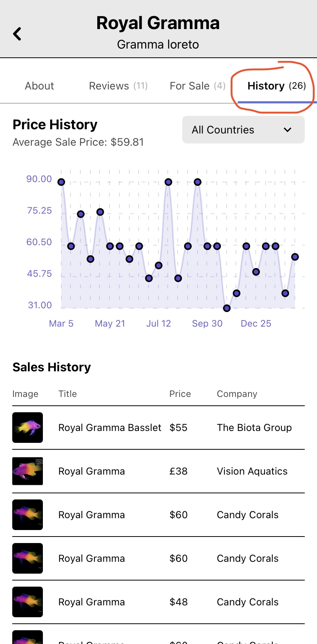Click the Vision Aquatics company link
This screenshot has width=317, height=644.
tap(252, 471)
